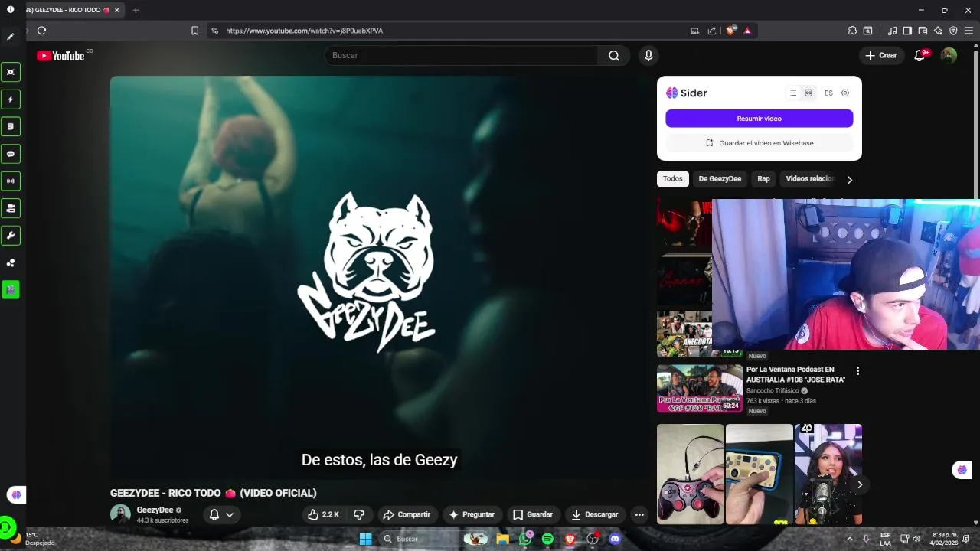980x551 pixels.
Task: Open Discord from the taskbar
Action: point(614,539)
